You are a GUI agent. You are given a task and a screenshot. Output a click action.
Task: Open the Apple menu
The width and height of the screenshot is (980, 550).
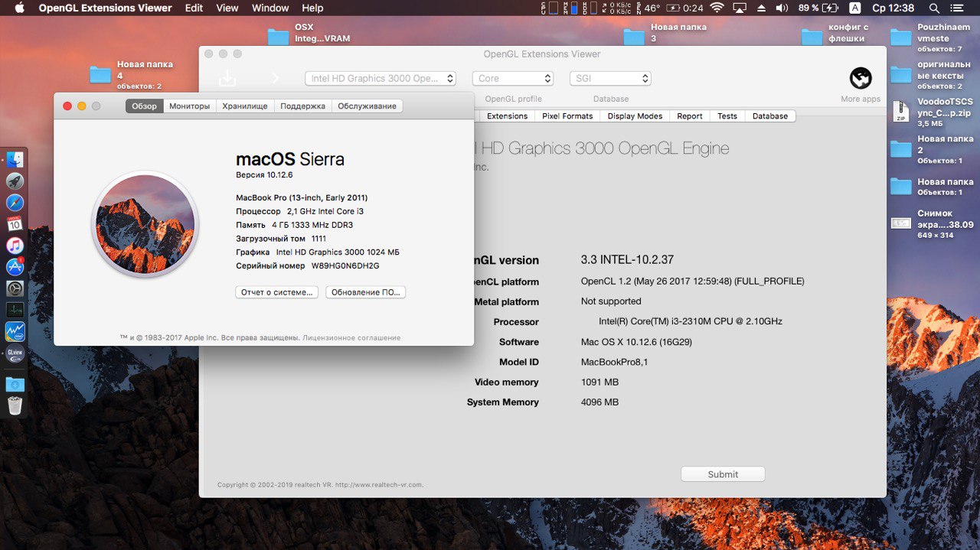click(x=19, y=8)
